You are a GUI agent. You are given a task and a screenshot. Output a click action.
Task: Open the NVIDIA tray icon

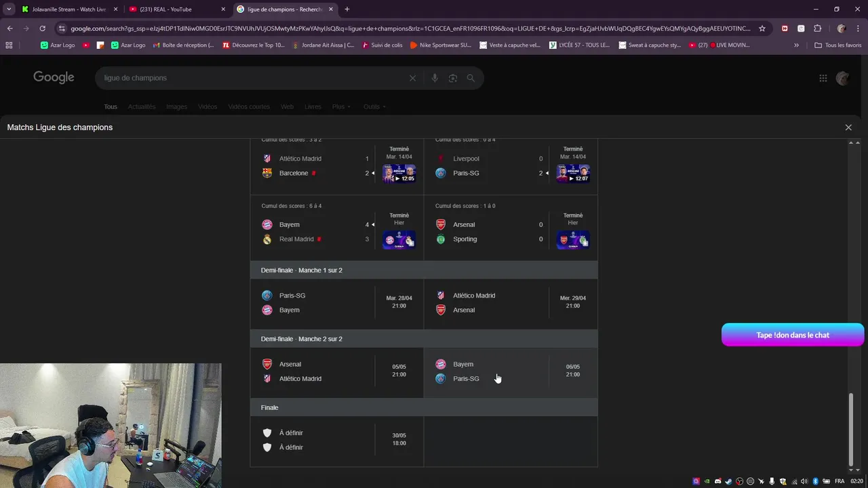(x=707, y=481)
